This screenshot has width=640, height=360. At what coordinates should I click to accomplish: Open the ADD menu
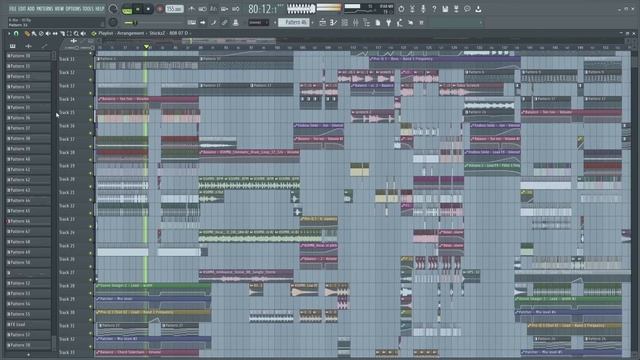[31, 9]
